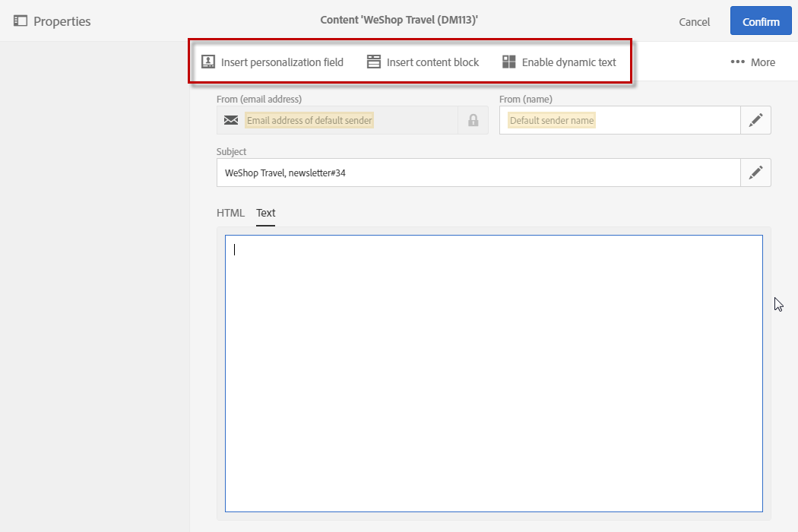Screen dimensions: 798x532
Task: Click inside the text content editor area
Action: (494, 372)
